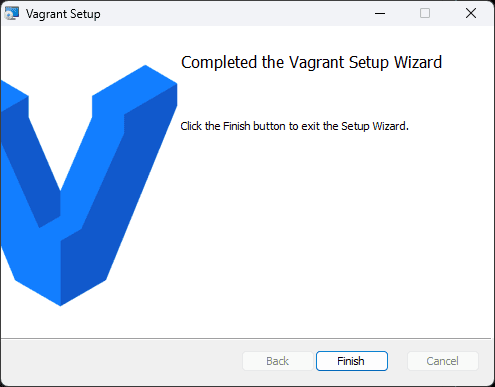Click the word "Wizard" in the heading
This screenshot has width=495, height=387.
coord(418,62)
